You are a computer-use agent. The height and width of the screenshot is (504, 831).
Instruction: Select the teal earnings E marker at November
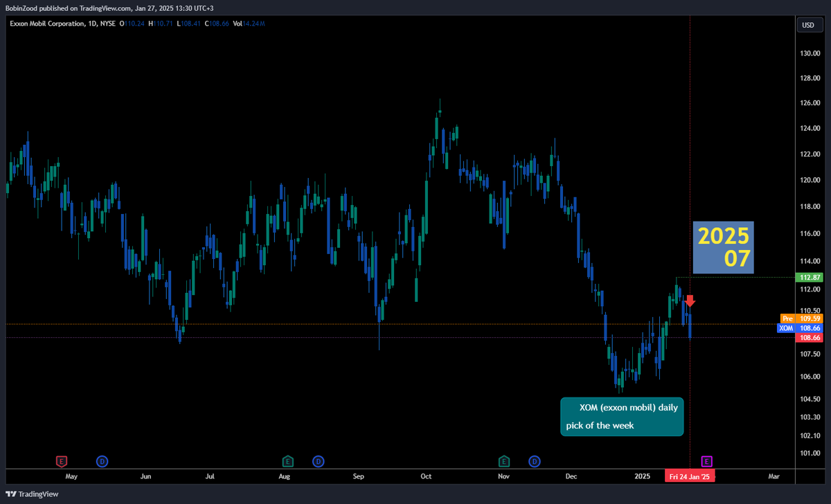pyautogui.click(x=504, y=461)
